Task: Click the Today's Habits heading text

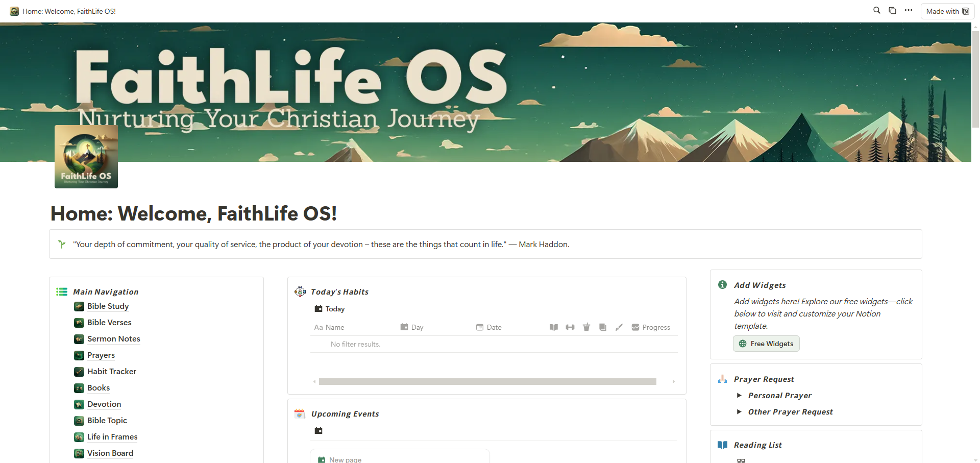Action: point(339,291)
